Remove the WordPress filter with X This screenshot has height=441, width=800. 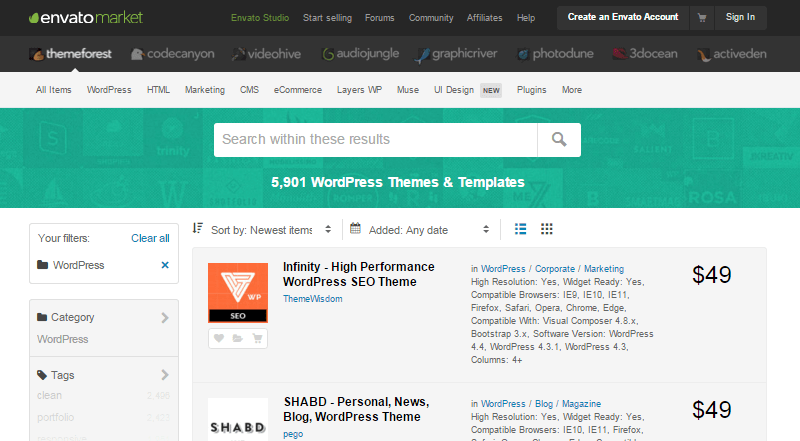coord(165,265)
